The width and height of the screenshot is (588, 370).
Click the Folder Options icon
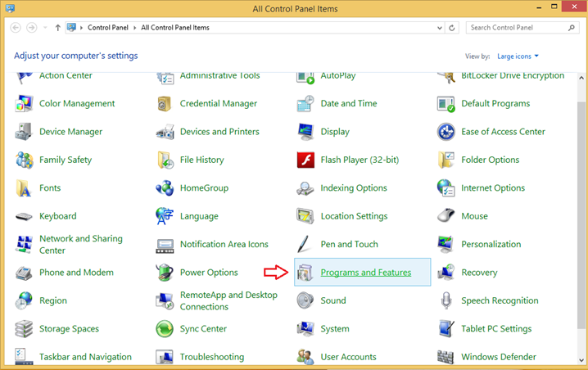446,160
